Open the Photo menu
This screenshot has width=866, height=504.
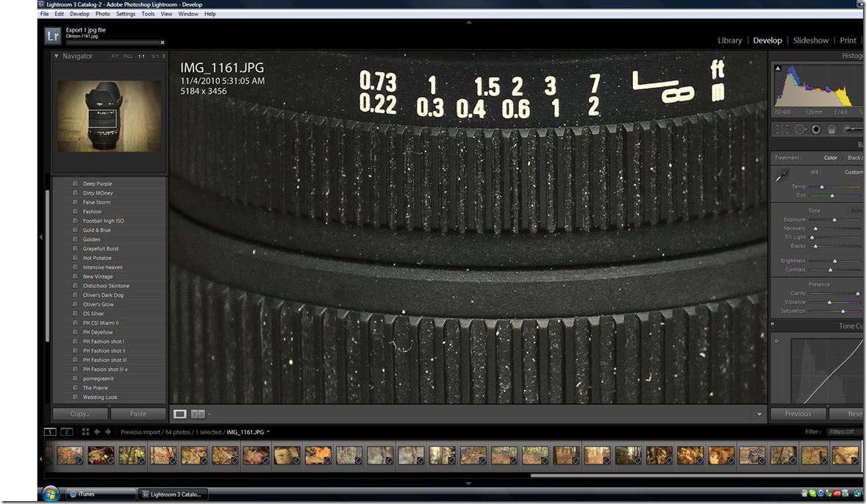pyautogui.click(x=103, y=14)
